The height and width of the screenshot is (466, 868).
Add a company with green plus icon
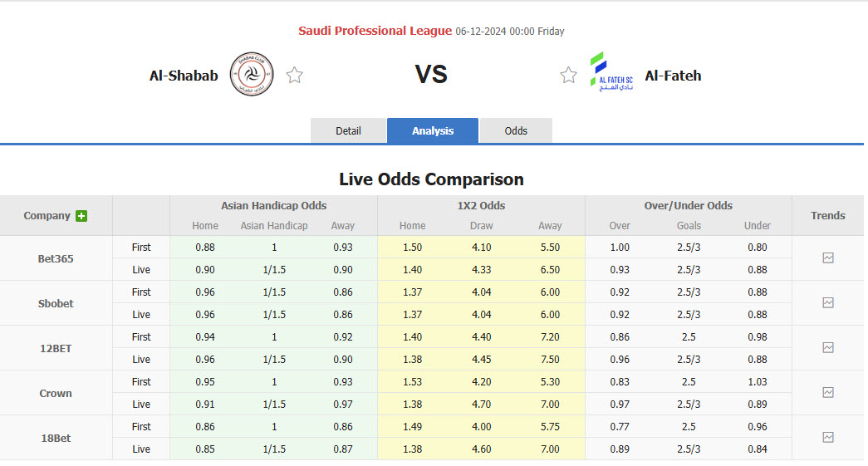[x=81, y=216]
